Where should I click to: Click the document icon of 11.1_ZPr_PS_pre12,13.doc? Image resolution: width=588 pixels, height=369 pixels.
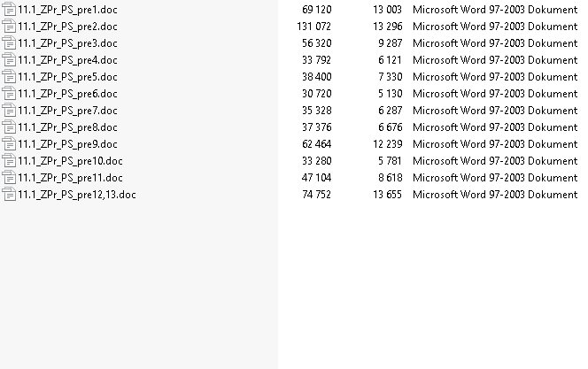[9, 195]
